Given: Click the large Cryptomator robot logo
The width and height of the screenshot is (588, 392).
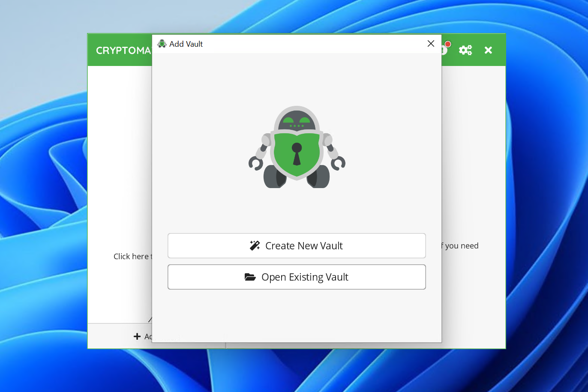Looking at the screenshot, I should click(297, 147).
